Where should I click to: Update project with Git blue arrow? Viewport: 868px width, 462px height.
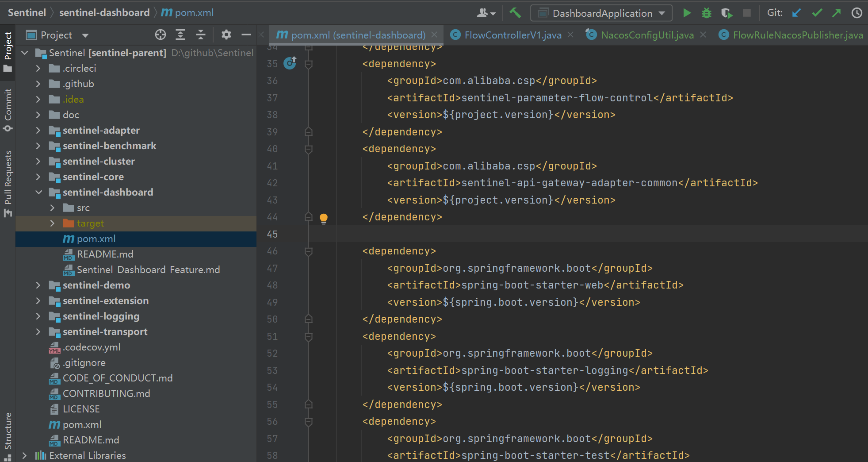(x=797, y=13)
